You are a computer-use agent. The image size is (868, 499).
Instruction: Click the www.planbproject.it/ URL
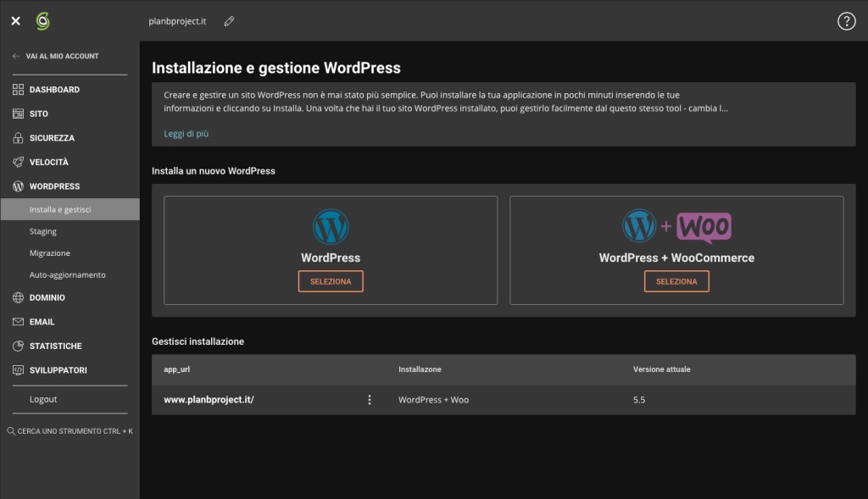coord(209,399)
